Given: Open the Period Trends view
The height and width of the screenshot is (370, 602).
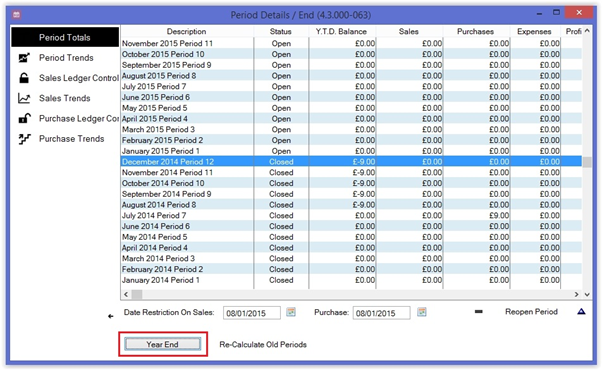Looking at the screenshot, I should tap(66, 58).
